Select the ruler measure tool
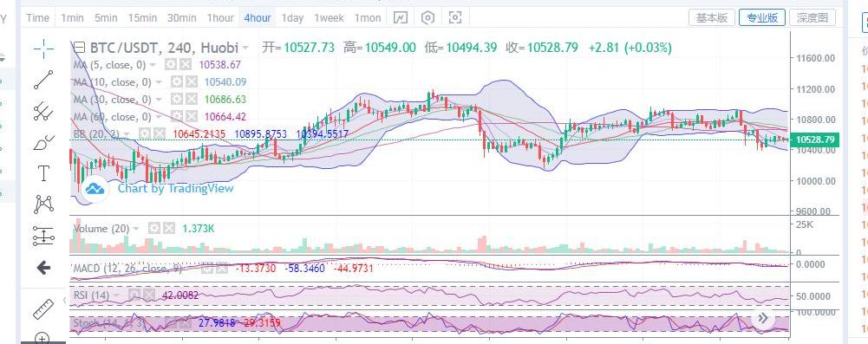This screenshot has height=344, width=868. coord(43,309)
